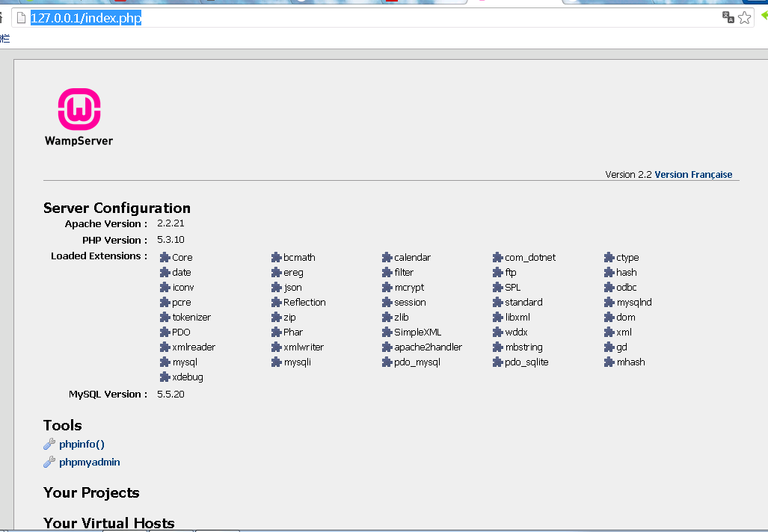Click the puzzle icon next to com_dotnet
The image size is (768, 532).
(x=497, y=258)
